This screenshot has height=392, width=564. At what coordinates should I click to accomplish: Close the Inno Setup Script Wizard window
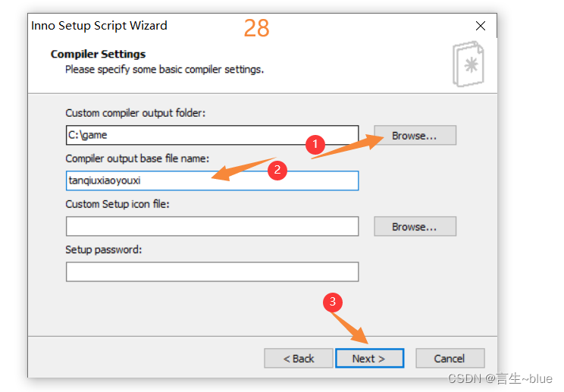coord(480,26)
